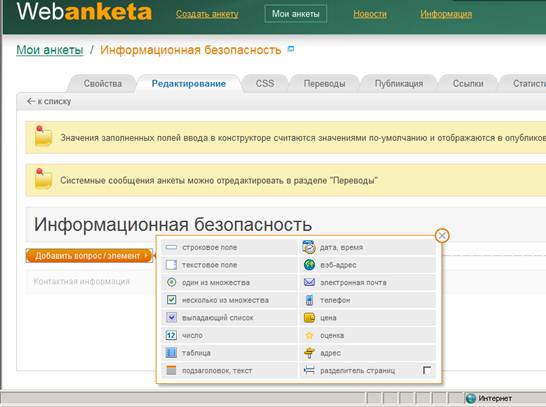Screen dimensions: 546x407
Task: Choose 'подзаголовок, текст' element
Action: click(x=230, y=370)
